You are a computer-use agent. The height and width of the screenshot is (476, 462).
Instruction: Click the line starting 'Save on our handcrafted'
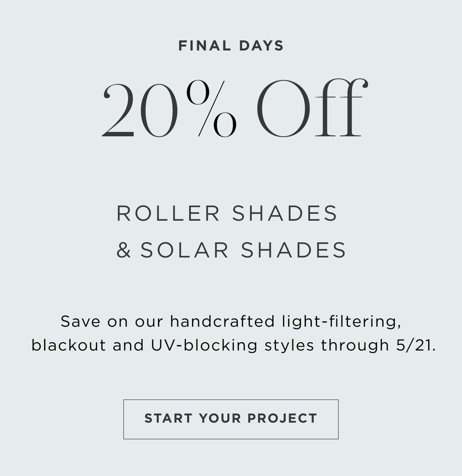click(231, 322)
